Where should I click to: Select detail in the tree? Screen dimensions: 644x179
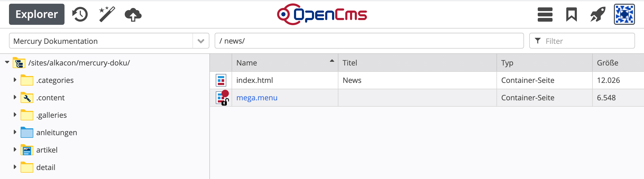pyautogui.click(x=46, y=167)
